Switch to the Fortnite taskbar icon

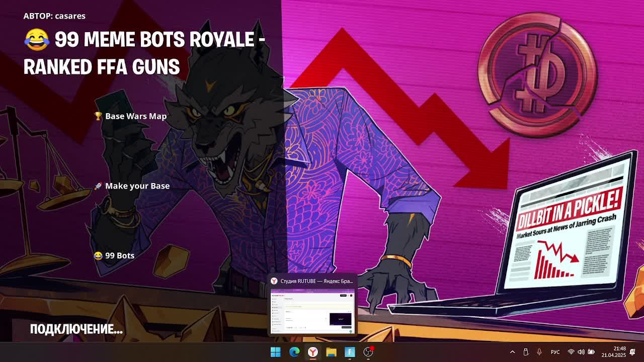350,352
